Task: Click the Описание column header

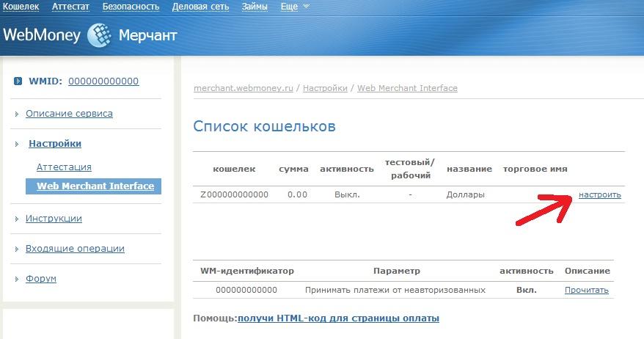Action: pos(588,271)
